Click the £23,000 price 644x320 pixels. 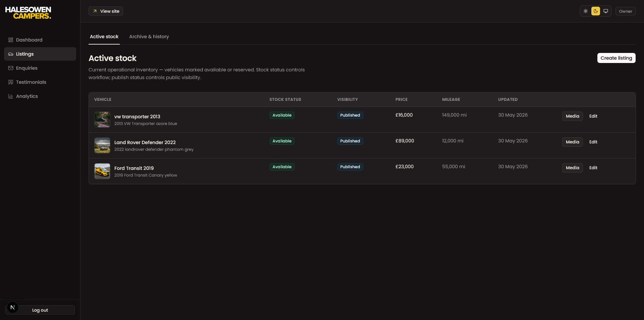(x=405, y=167)
